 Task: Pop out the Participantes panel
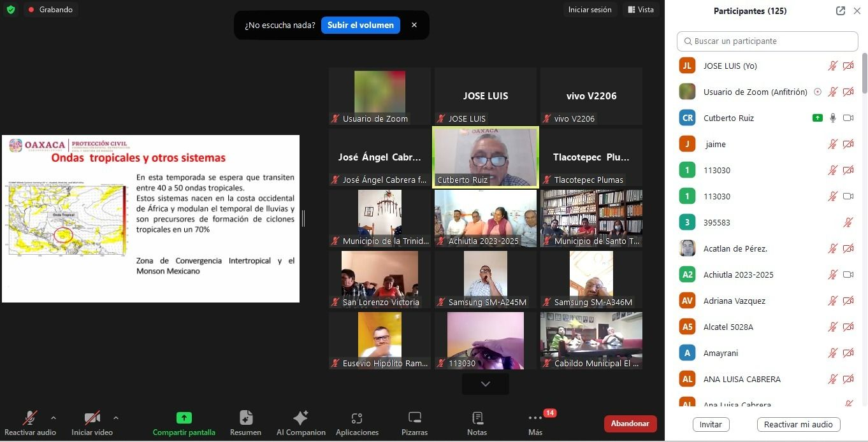(x=841, y=11)
